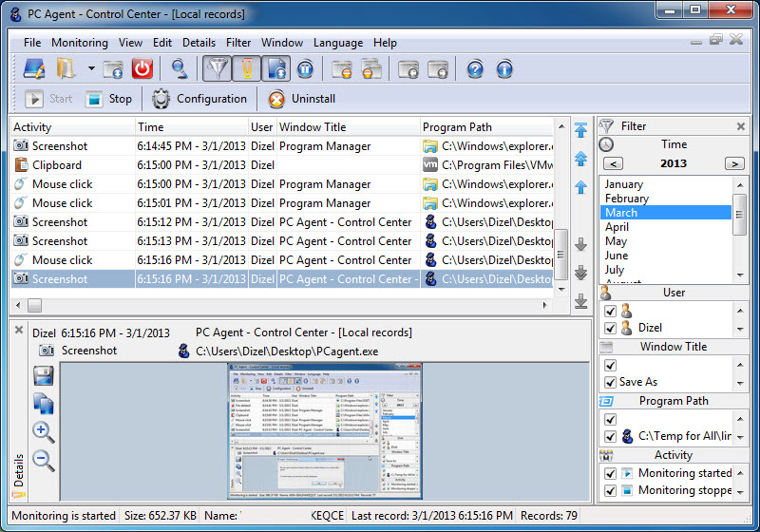Open dropdown arrow next to records folder
Screen dimensions: 760x532
(91, 68)
